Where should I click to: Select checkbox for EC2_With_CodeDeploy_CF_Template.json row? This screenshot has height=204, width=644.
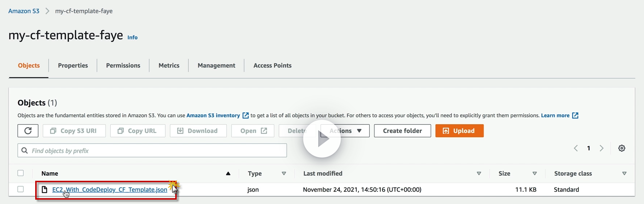click(21, 189)
